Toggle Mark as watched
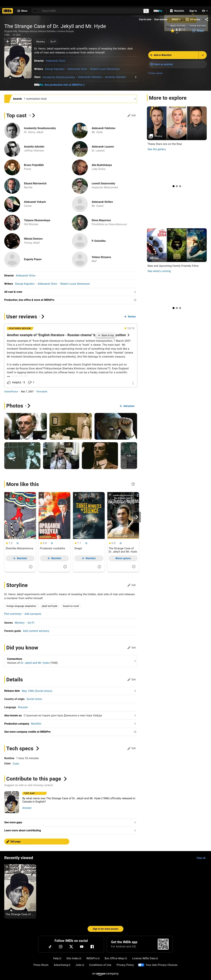 177,64
